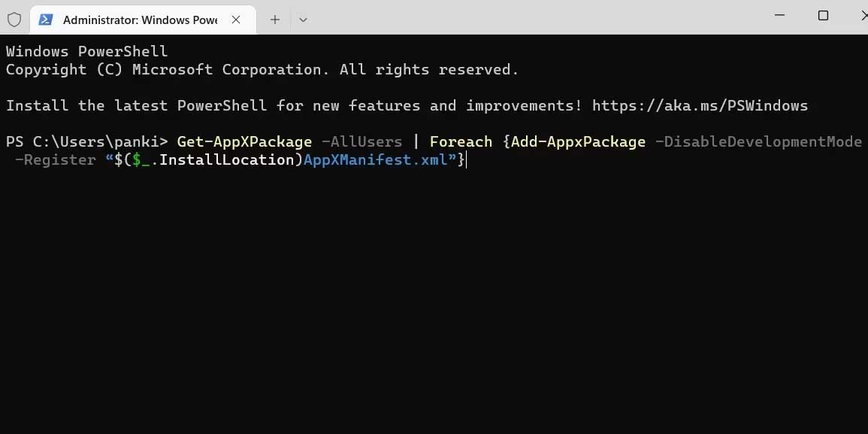Viewport: 868px width, 434px height.
Task: Click the aka.ms/PSWindows link text
Action: coord(700,105)
